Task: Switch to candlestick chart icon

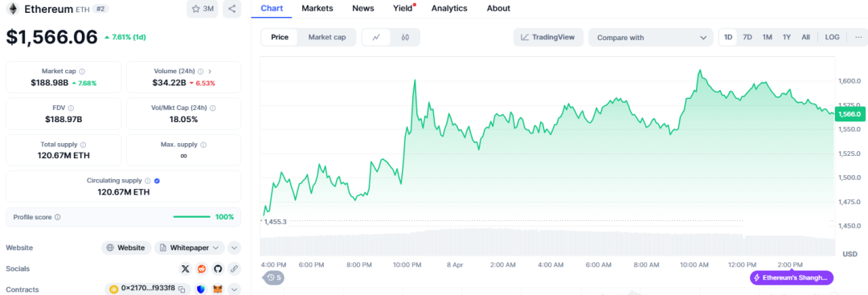Action: pyautogui.click(x=405, y=38)
